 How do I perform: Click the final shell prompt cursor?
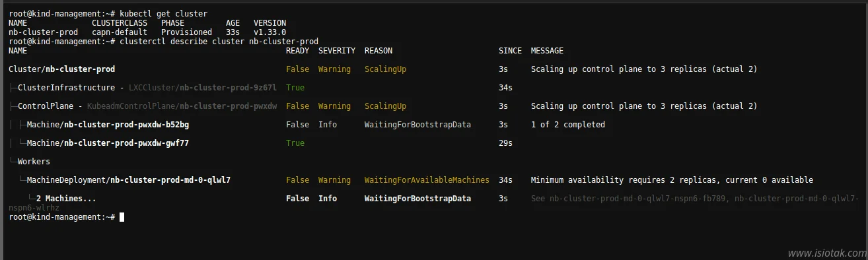[122, 216]
